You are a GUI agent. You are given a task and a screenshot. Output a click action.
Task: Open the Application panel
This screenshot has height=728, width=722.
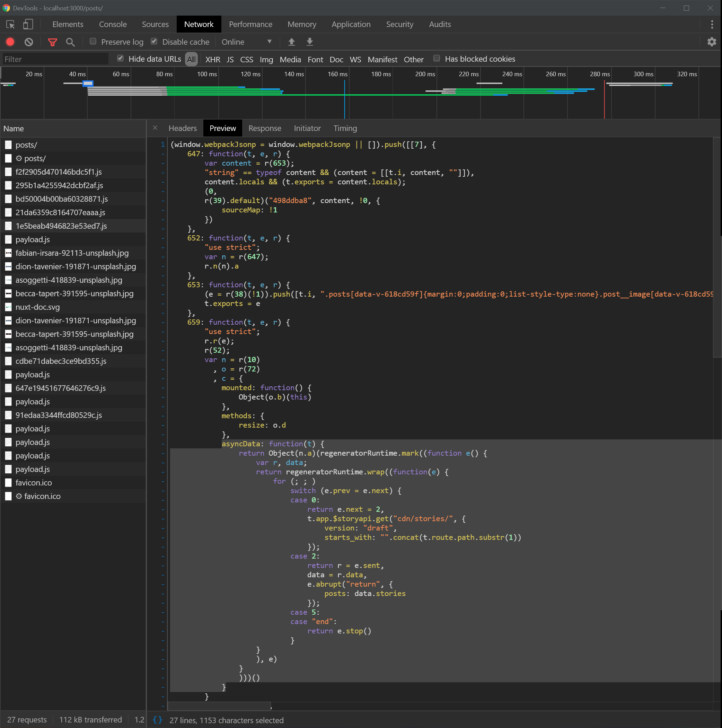point(351,24)
